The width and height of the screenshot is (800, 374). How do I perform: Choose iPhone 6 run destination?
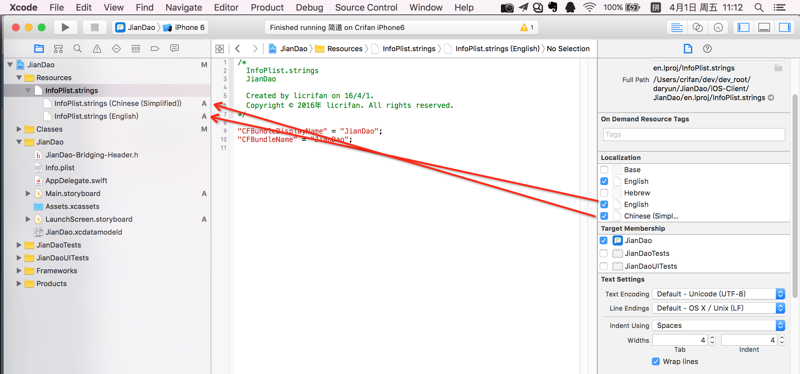(184, 28)
